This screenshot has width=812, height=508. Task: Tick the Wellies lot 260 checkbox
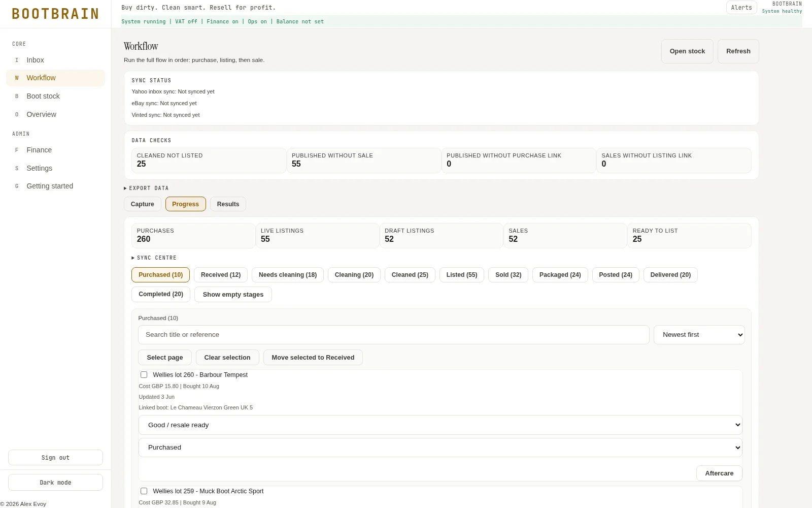tap(144, 375)
